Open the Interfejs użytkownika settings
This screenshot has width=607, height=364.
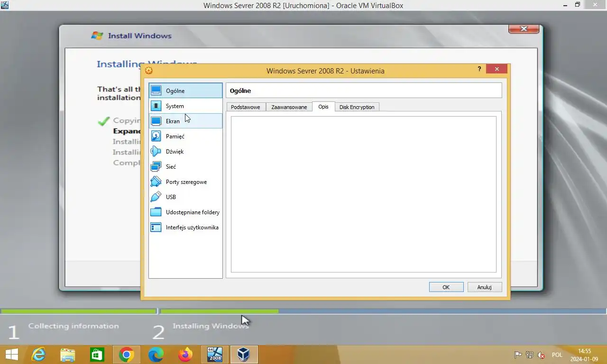point(185,227)
